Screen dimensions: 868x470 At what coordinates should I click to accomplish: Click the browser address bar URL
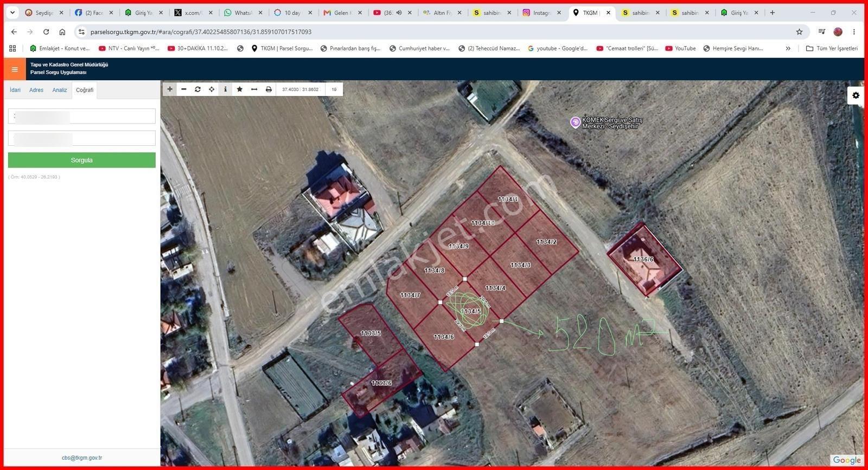point(201,32)
